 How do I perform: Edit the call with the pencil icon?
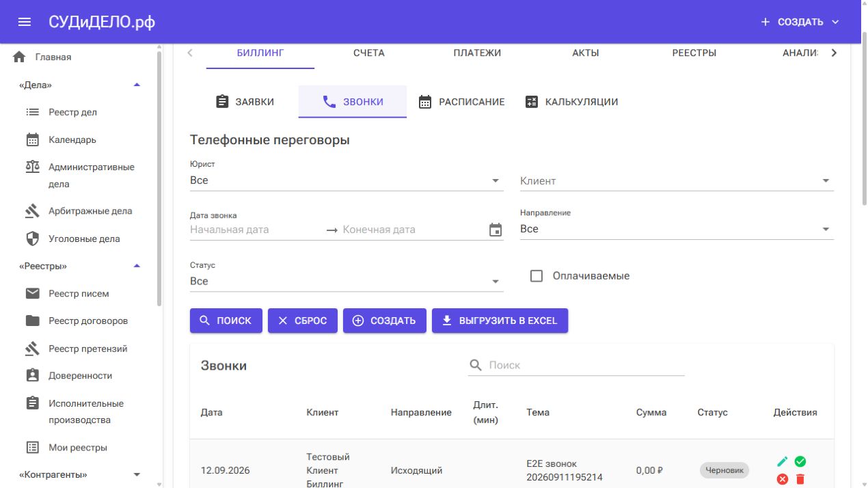(x=783, y=461)
